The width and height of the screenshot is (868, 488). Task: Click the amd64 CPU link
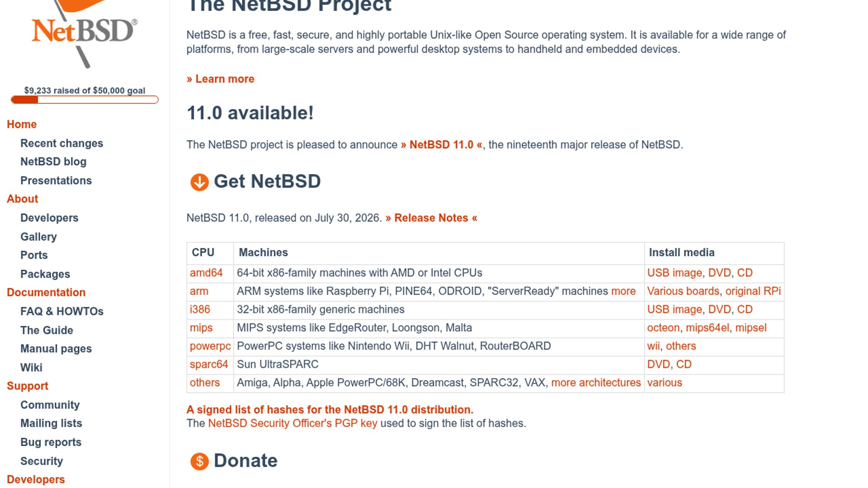pyautogui.click(x=206, y=273)
